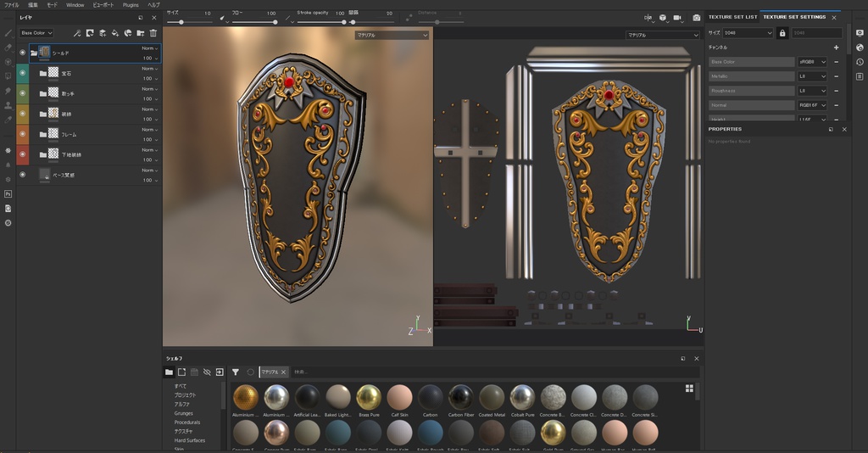The image size is (868, 453).
Task: Click the shelf folder view icon
Action: tap(169, 372)
